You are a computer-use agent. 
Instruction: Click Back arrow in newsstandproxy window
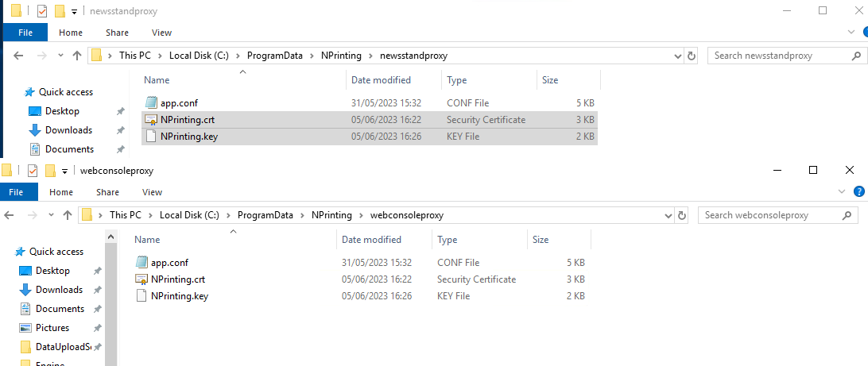pos(18,56)
